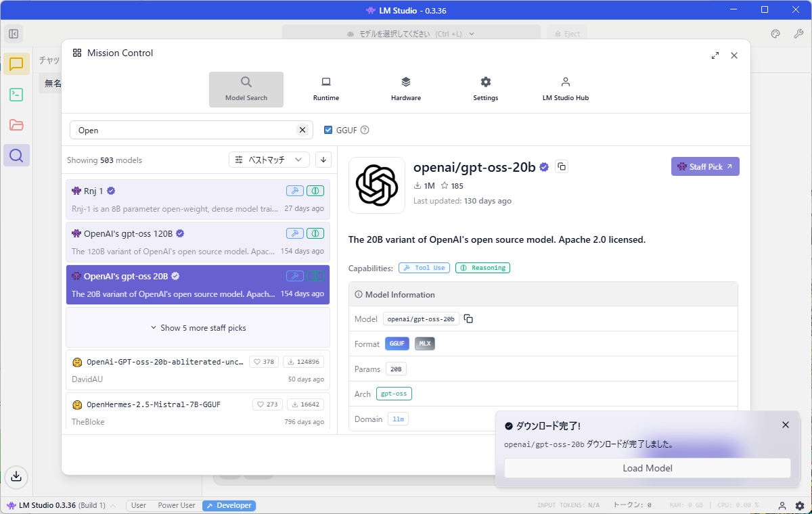Click the Load Model button

[647, 468]
